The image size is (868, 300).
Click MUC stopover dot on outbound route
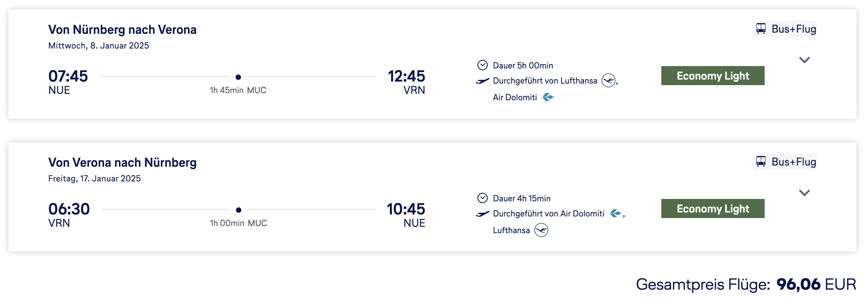click(x=238, y=77)
